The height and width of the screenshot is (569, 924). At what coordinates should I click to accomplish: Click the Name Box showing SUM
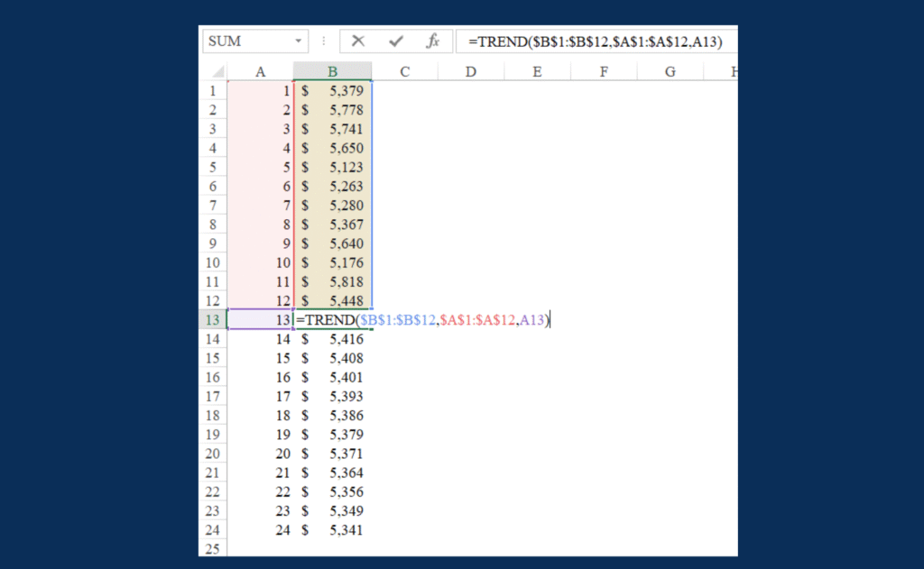244,41
